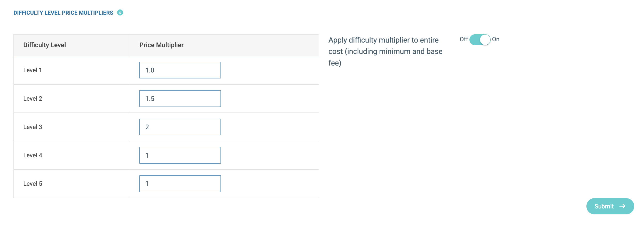Click the On label of the toggle
The image size is (644, 226).
[x=496, y=39]
